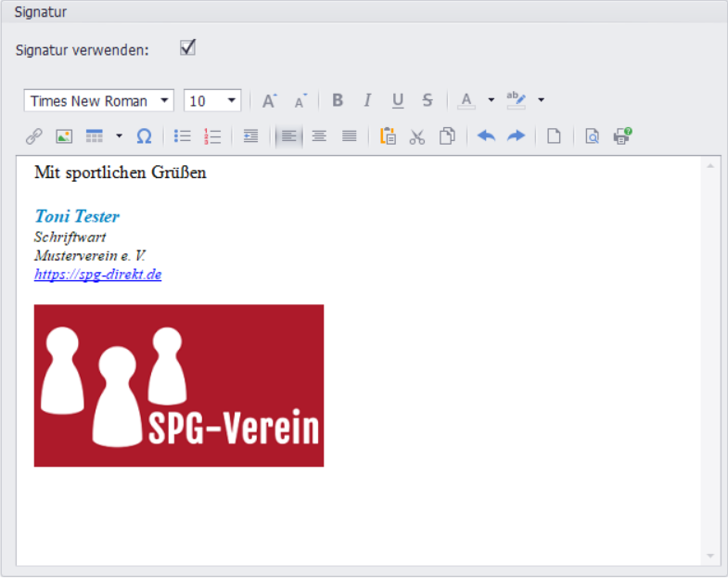Increase font size with the grow icon
Viewport: 728px width, 578px height.
point(269,100)
